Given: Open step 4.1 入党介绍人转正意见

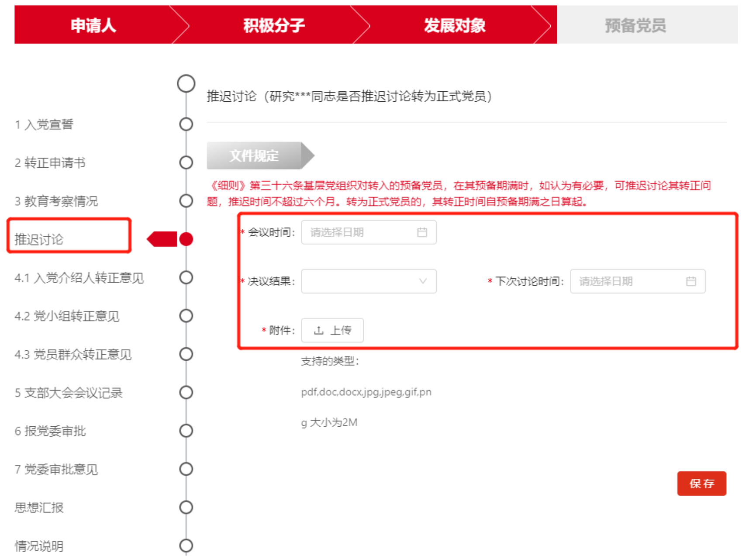Looking at the screenshot, I should [x=79, y=278].
